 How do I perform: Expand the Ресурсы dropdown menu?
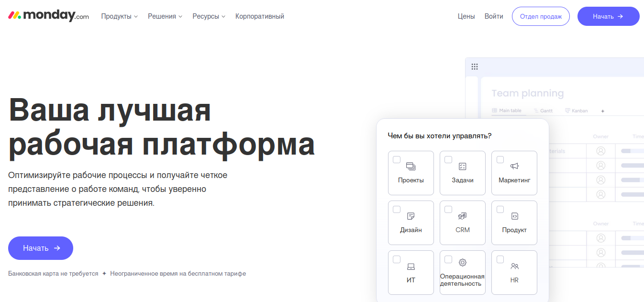[x=209, y=16]
